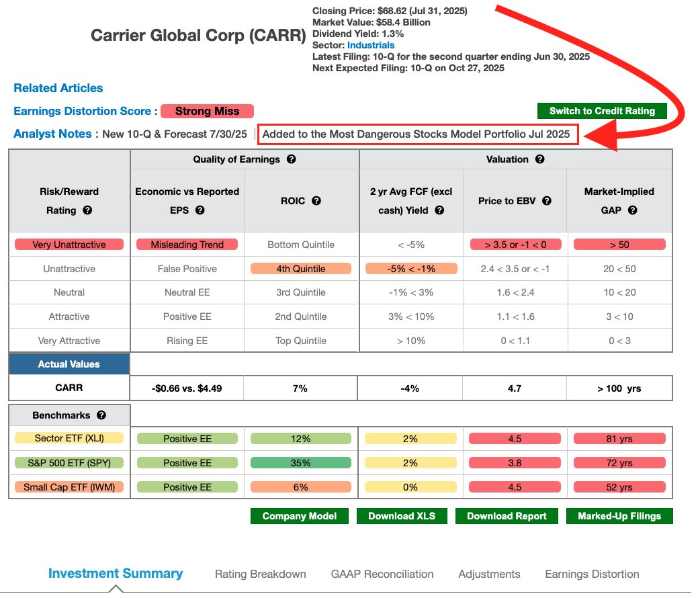Screen dimensions: 700x598
Task: Click IWM GAP value 52 yrs
Action: 619,486
